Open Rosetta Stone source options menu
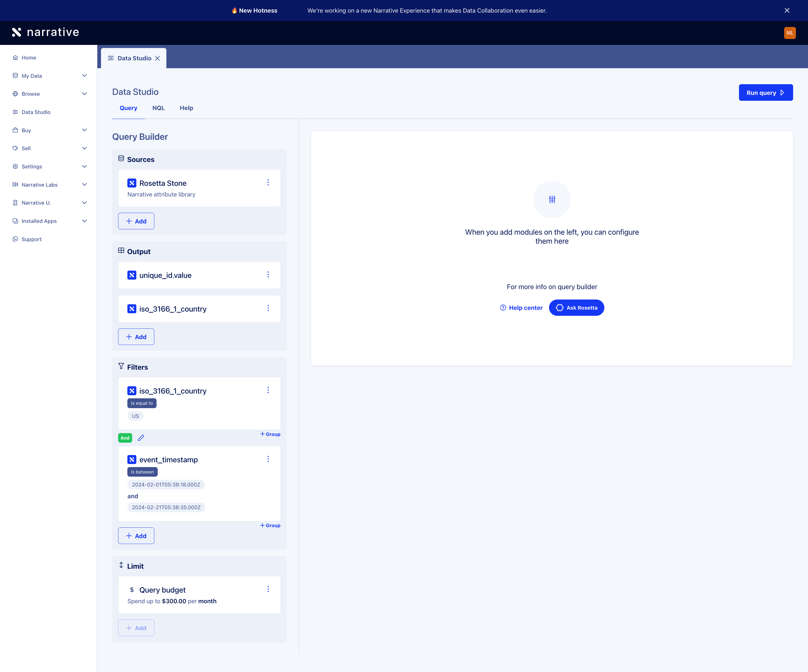 click(268, 183)
